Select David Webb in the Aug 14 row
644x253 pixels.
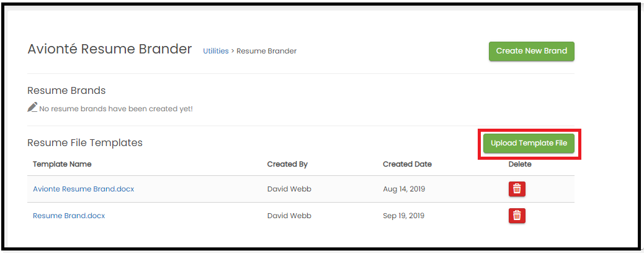[x=289, y=189]
